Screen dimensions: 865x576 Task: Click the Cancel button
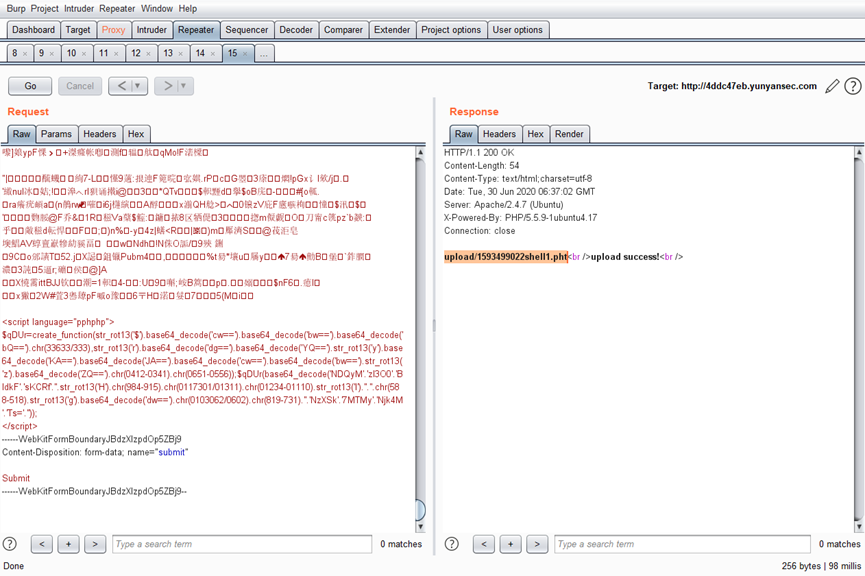click(80, 86)
